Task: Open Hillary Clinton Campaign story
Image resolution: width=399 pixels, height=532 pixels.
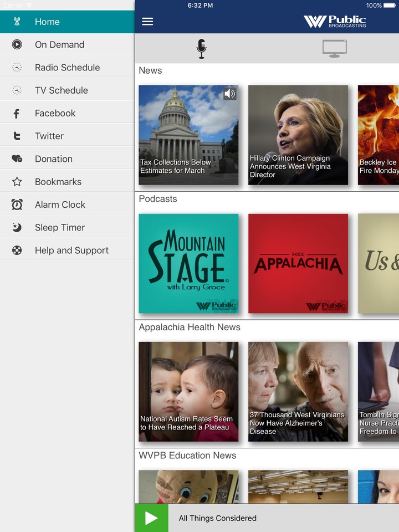Action: [x=298, y=135]
